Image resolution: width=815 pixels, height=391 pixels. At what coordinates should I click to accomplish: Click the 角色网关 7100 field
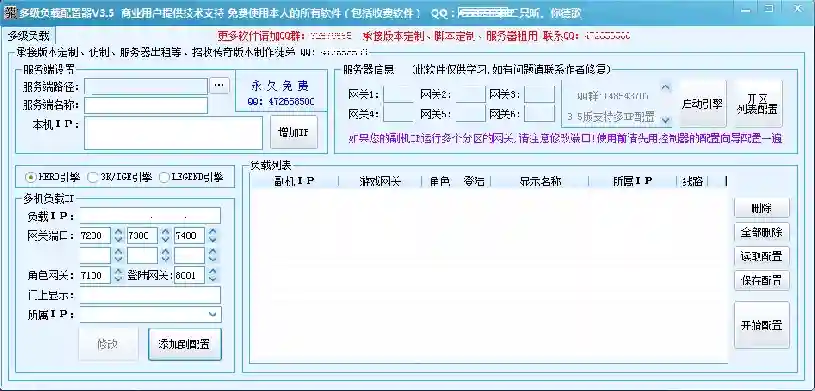(x=96, y=275)
